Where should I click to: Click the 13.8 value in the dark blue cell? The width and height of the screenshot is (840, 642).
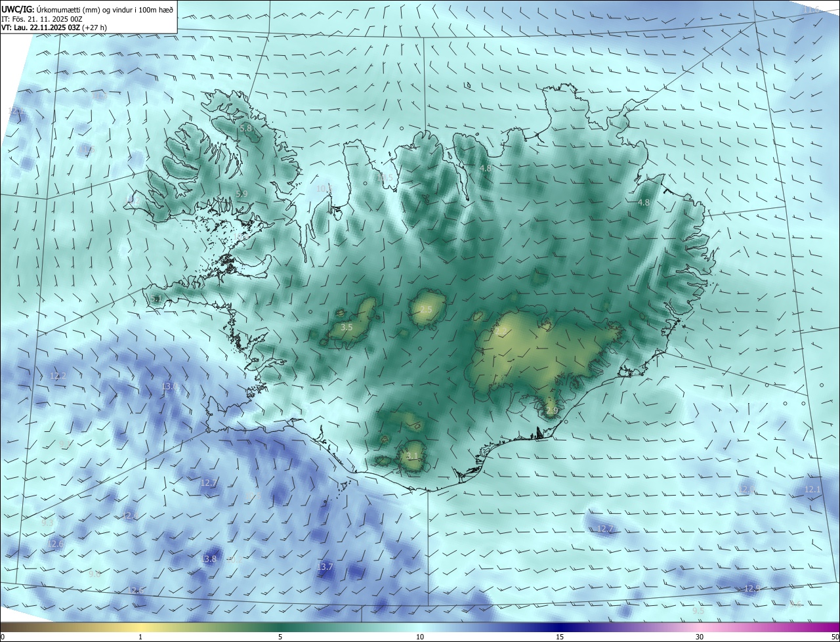coord(209,559)
